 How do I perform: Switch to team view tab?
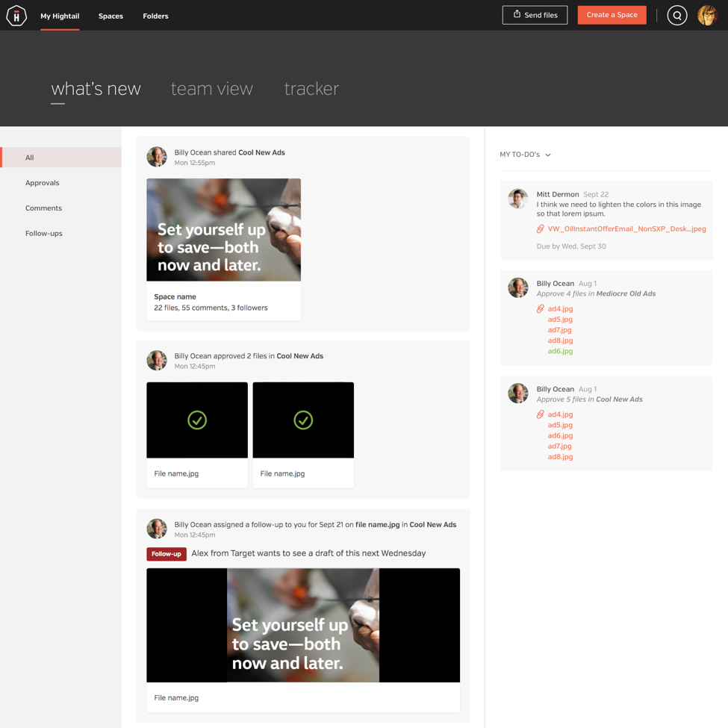(212, 89)
